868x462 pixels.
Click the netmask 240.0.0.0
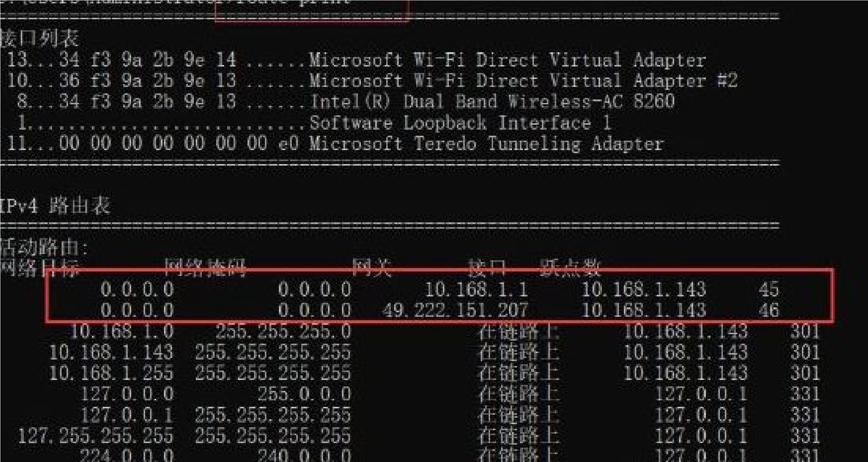[304, 455]
